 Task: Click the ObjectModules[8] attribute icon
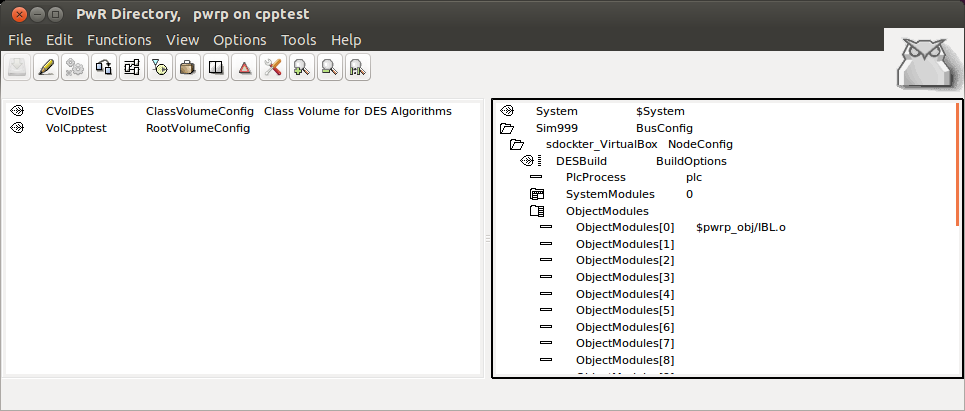546,360
